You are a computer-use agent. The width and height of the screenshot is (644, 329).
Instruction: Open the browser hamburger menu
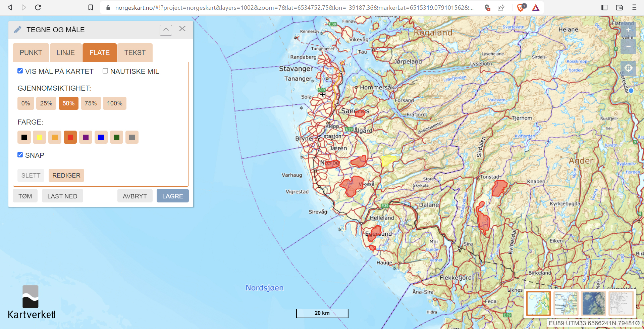click(x=634, y=7)
